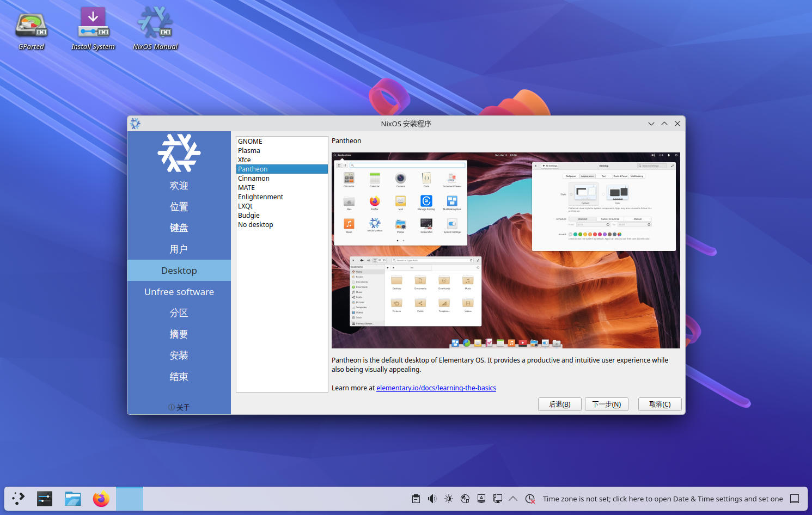Click the volume icon in system tray
Screen dimensions: 812x515
coord(432,499)
